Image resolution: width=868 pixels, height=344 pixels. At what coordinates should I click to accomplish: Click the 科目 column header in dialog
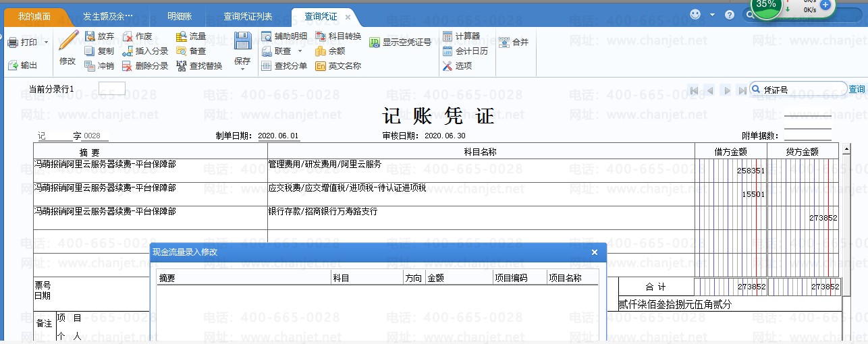[367, 278]
